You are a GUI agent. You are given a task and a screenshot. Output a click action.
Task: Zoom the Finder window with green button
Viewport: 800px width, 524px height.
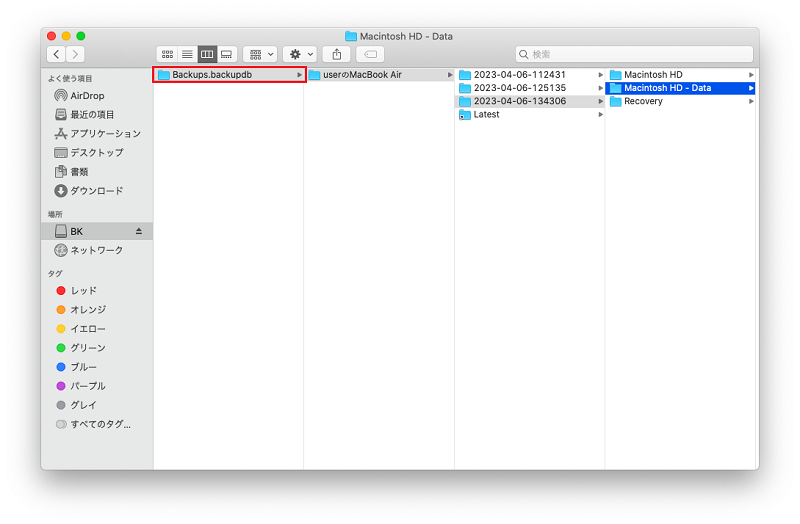[x=81, y=36]
